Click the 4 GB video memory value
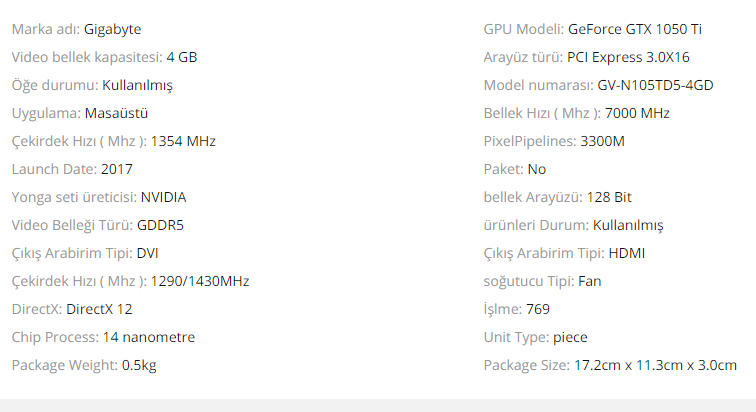 [181, 57]
